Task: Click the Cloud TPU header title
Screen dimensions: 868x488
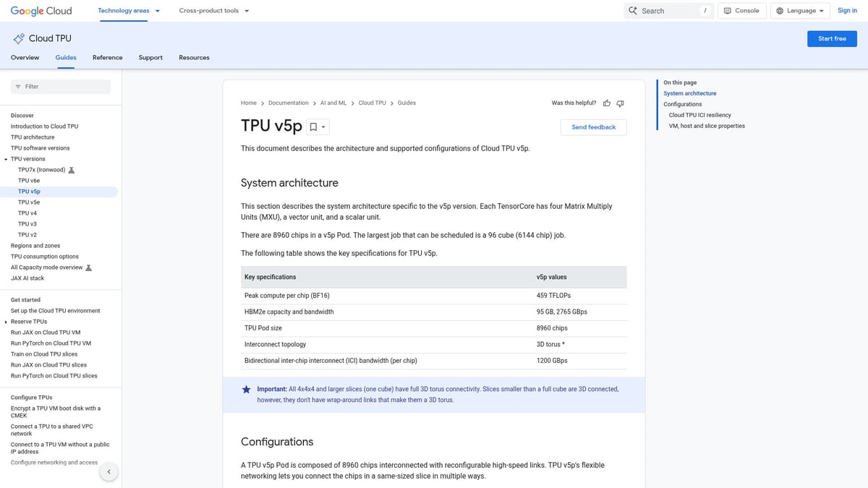Action: point(50,38)
